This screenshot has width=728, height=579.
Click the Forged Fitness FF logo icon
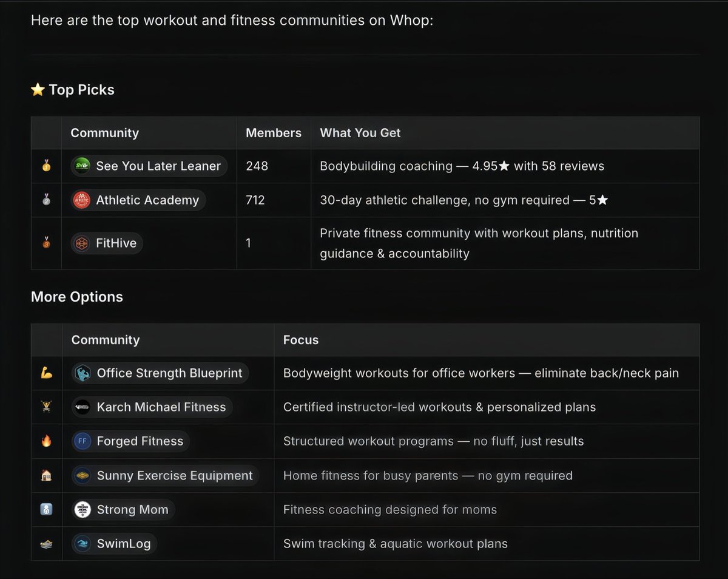82,441
